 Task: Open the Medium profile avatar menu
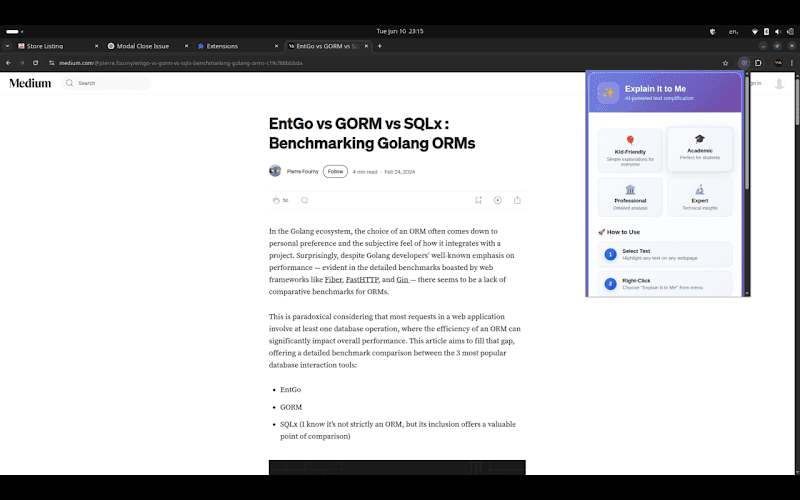click(779, 83)
